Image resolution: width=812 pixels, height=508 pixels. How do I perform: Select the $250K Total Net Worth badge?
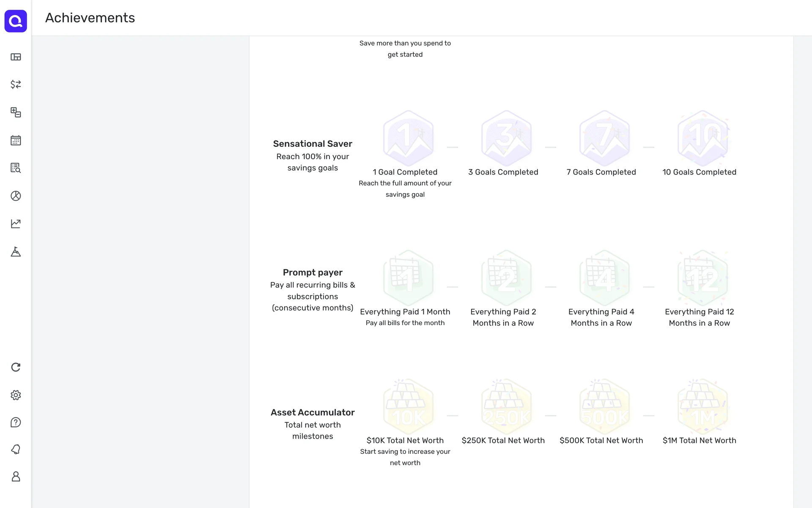(506, 406)
